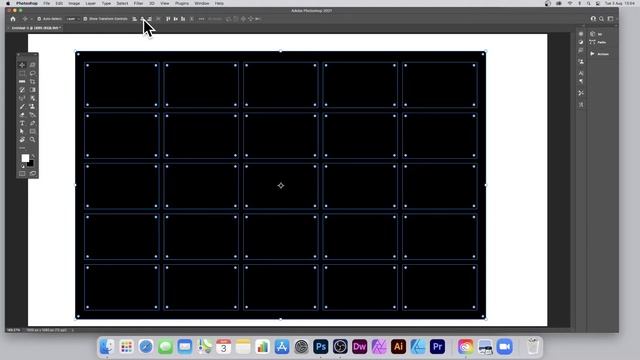Click the transform center reference point

281,186
